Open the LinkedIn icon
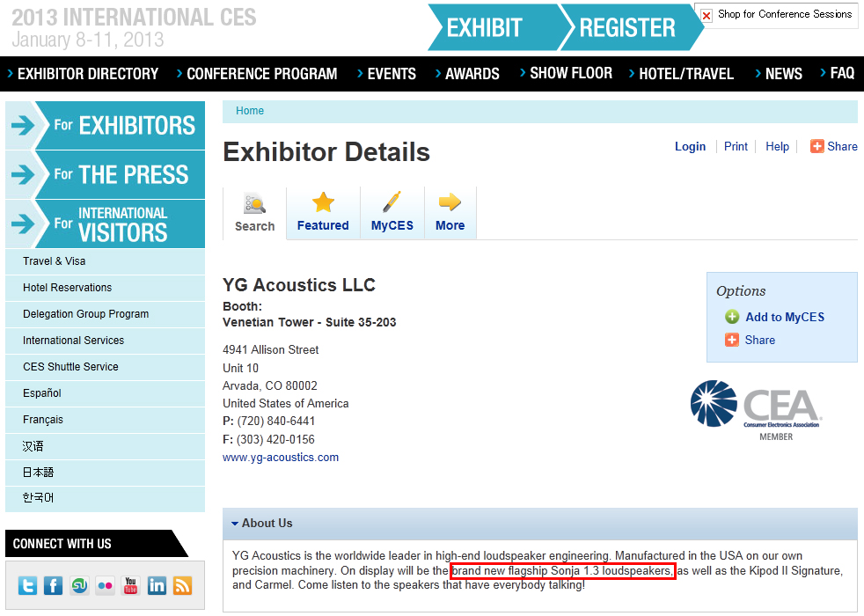The width and height of the screenshot is (864, 616). [157, 585]
